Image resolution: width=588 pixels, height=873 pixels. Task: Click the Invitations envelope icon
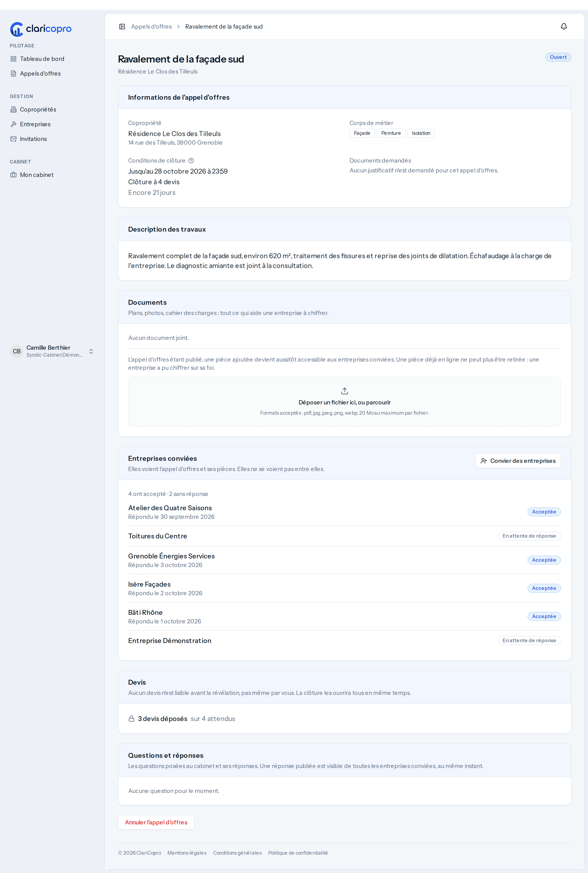coord(13,139)
